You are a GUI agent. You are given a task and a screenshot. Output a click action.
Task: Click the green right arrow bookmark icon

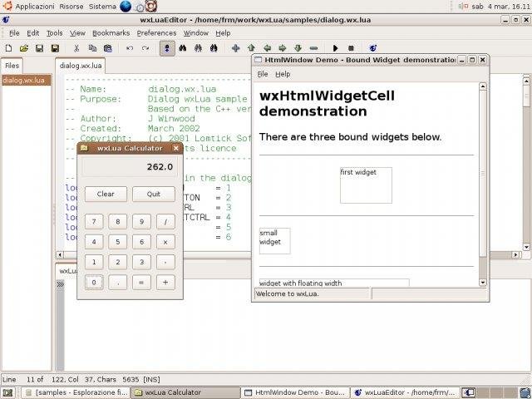(283, 48)
